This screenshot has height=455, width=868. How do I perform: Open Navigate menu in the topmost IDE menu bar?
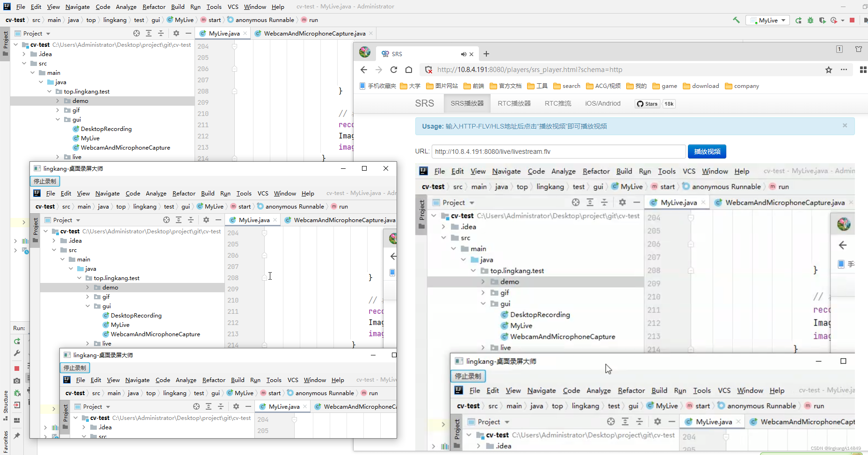[77, 7]
